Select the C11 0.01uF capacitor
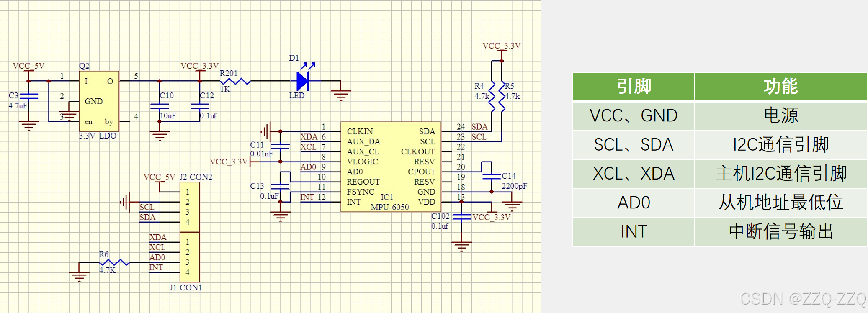The image size is (868, 313). point(280,146)
